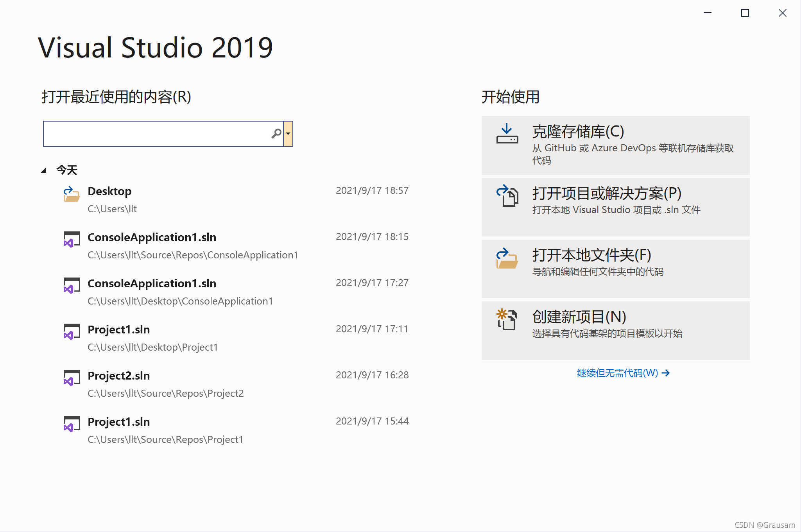
Task: Click the open project or solution icon
Action: 507,195
